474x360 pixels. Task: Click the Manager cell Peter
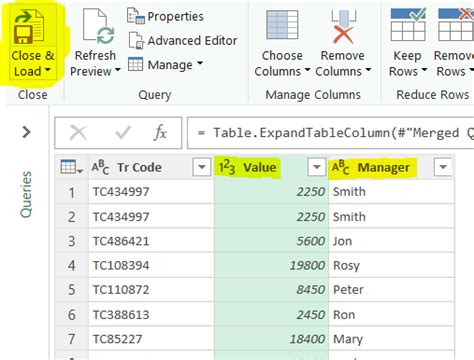(x=391, y=289)
